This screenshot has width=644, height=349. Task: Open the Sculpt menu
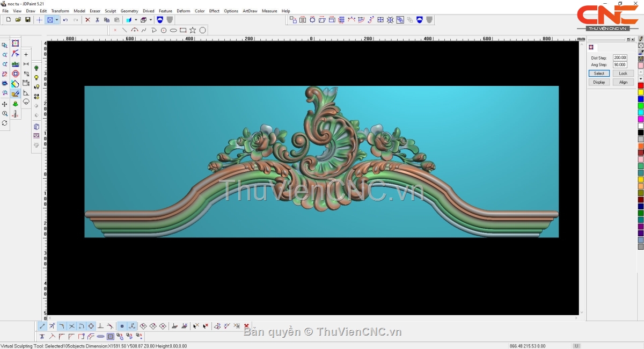tap(110, 11)
